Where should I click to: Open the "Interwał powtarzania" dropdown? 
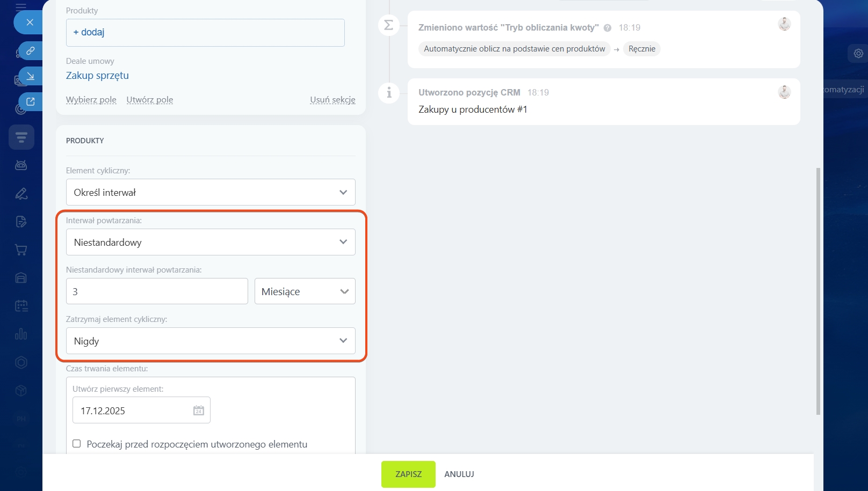[211, 242]
